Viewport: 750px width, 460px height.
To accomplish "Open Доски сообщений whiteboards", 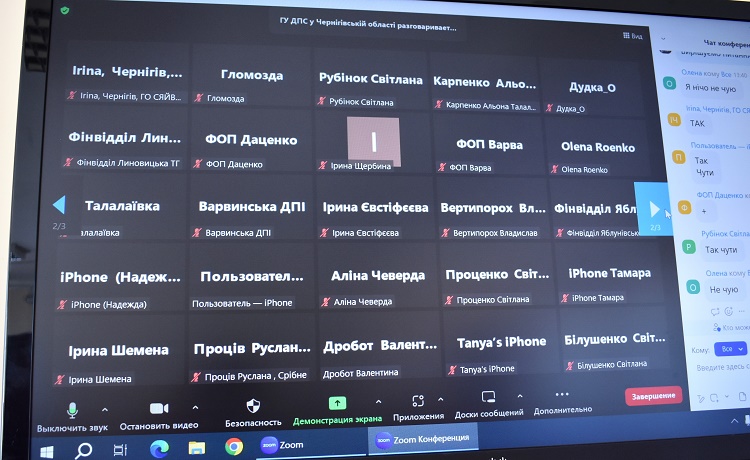I will click(488, 397).
